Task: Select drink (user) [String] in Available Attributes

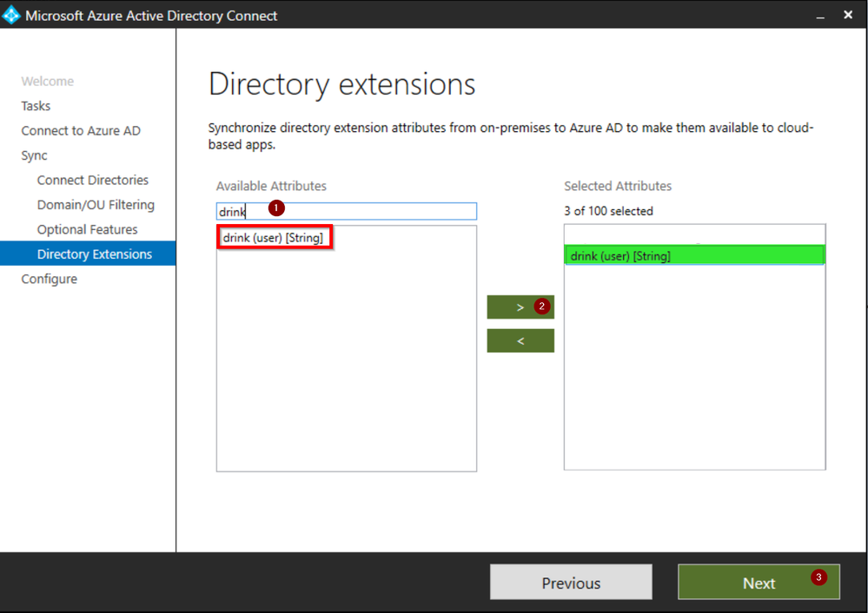Action: (274, 238)
